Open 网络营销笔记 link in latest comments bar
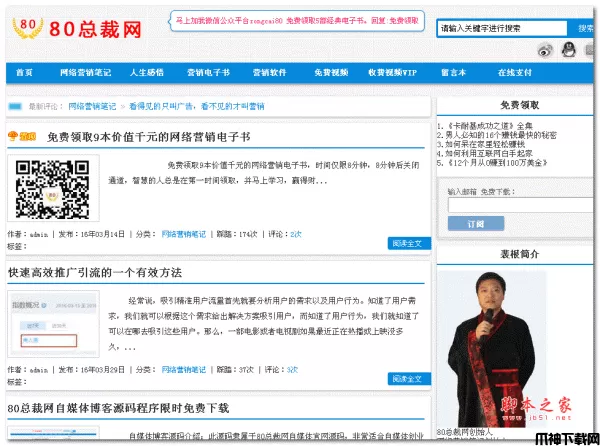Viewport: 600px width, 446px height. click(x=92, y=106)
